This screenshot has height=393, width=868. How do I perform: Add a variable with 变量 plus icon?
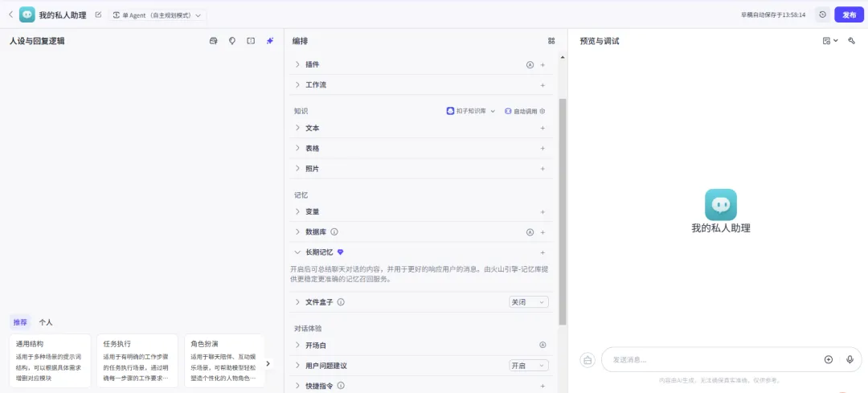click(542, 212)
